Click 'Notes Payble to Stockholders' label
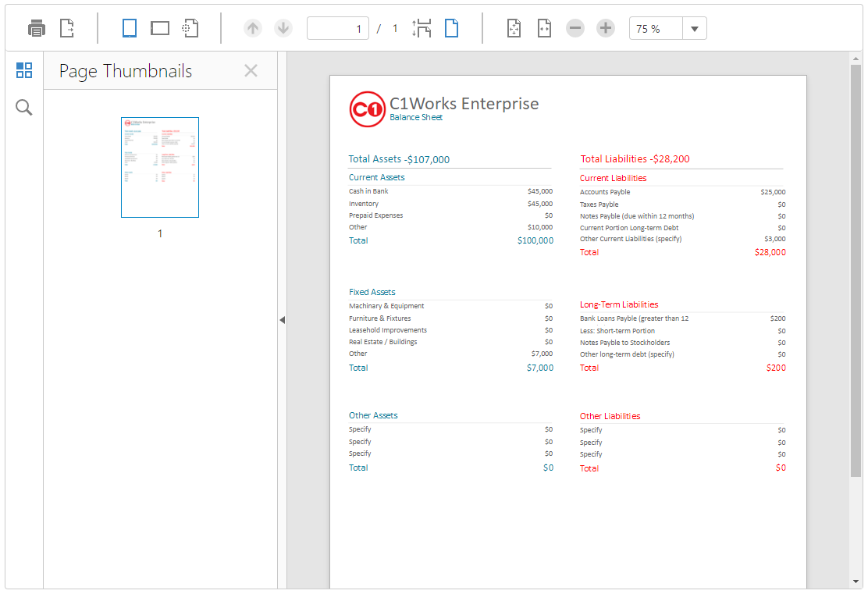This screenshot has width=868, height=594. [x=624, y=343]
